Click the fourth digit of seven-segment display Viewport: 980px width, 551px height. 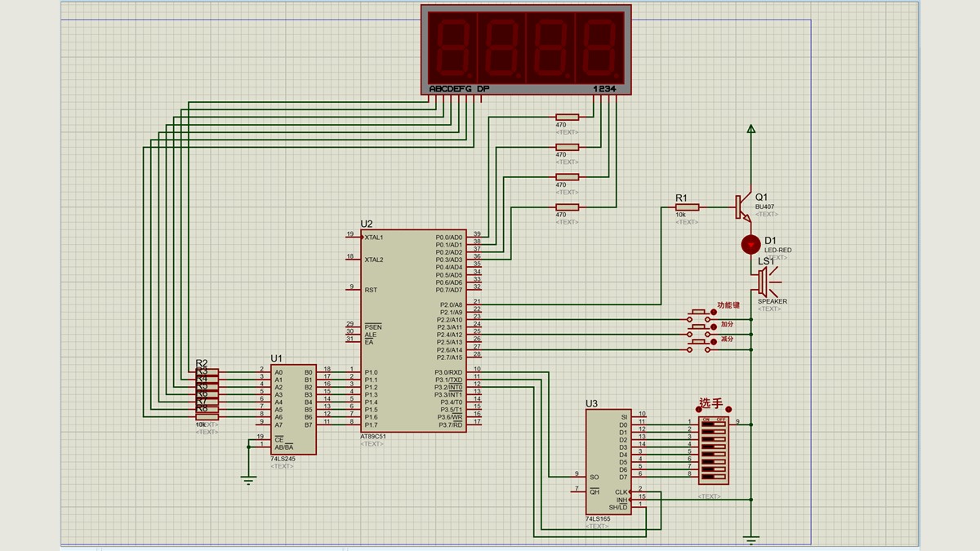coord(600,47)
